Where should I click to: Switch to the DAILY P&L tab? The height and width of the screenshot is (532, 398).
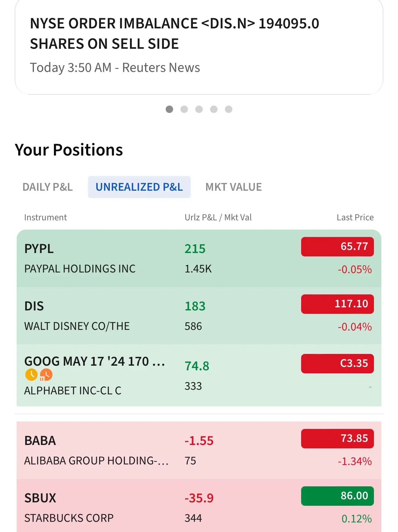[48, 187]
